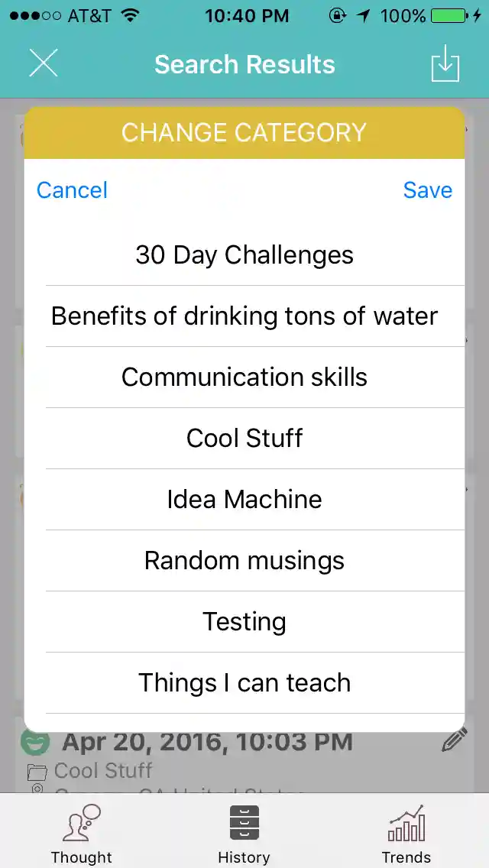The image size is (489, 868).
Task: Open the History tab
Action: (244, 833)
